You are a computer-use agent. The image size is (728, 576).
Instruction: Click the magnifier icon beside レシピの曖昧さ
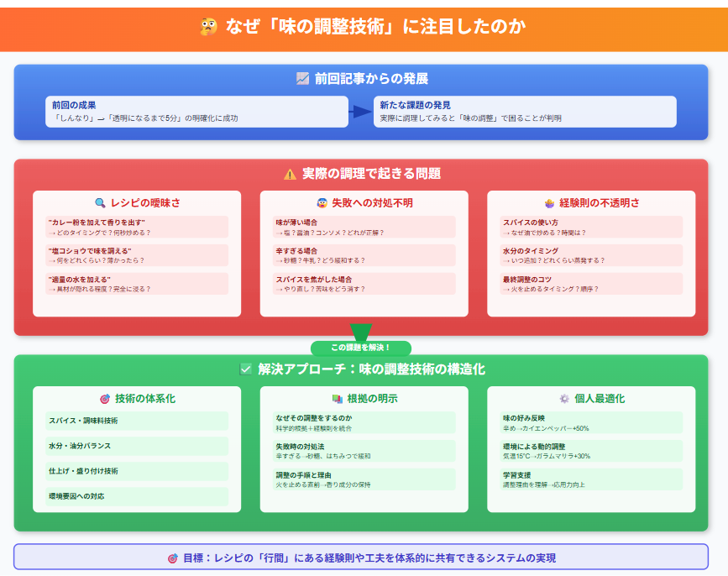(100, 203)
